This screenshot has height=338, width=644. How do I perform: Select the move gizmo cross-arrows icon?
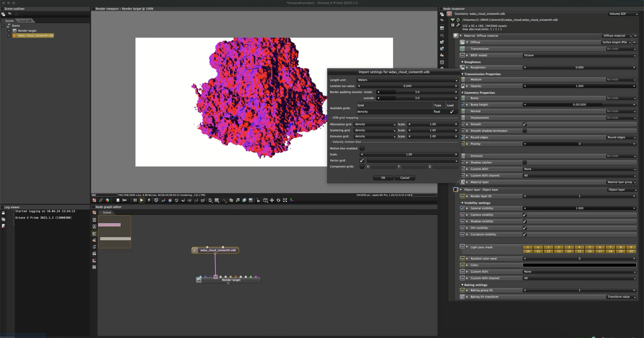(x=272, y=200)
